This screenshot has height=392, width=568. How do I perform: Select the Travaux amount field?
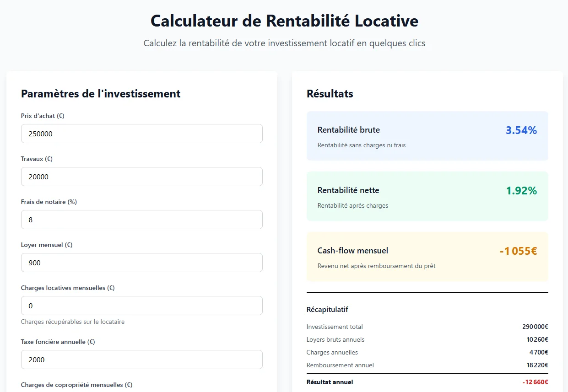pyautogui.click(x=142, y=177)
